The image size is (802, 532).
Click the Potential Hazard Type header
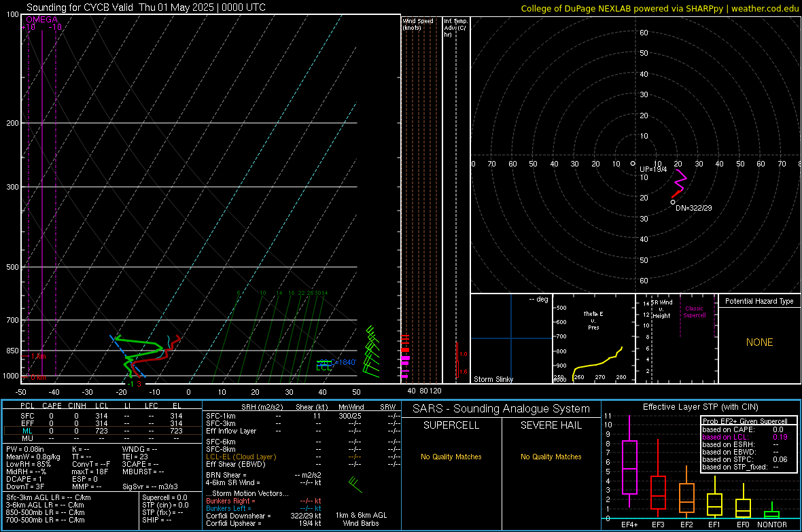pyautogui.click(x=759, y=301)
